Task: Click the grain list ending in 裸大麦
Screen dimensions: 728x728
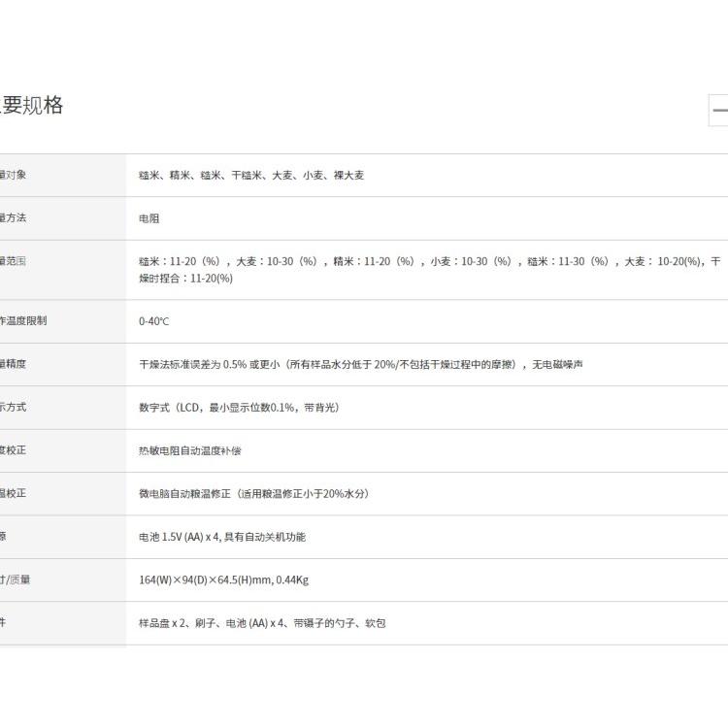Action: (251, 176)
